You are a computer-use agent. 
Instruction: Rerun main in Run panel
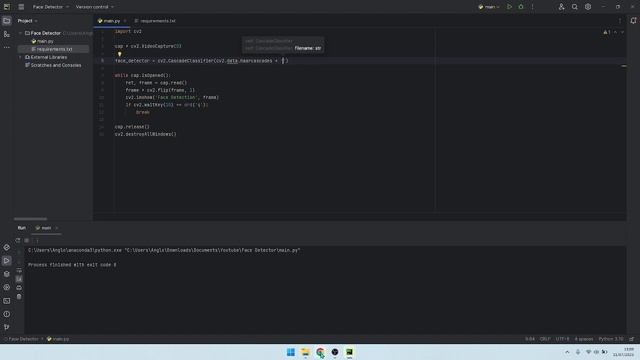point(18,240)
